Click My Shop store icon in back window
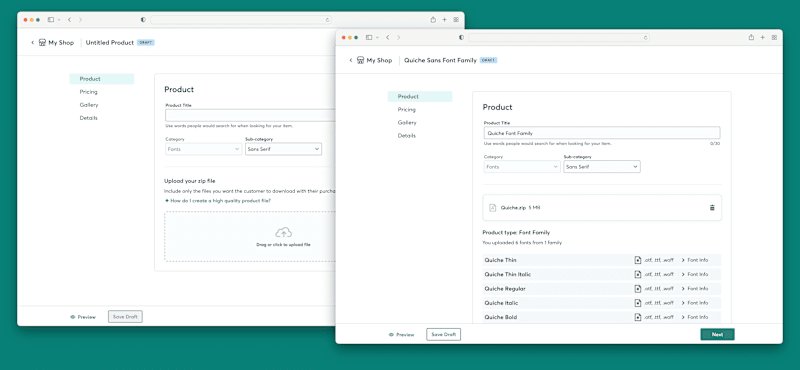 pos(42,43)
